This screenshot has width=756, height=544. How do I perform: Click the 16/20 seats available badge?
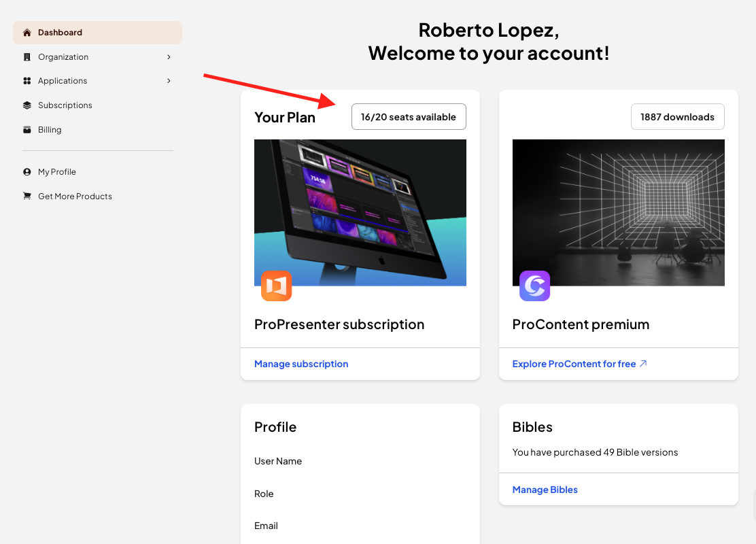coord(409,117)
